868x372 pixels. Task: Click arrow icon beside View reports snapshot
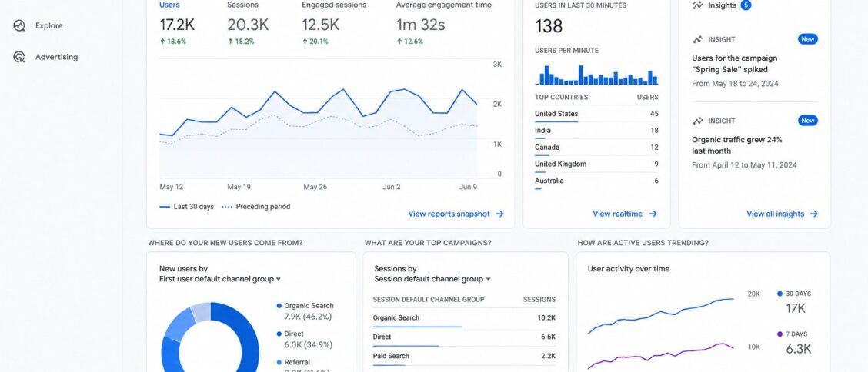[499, 214]
